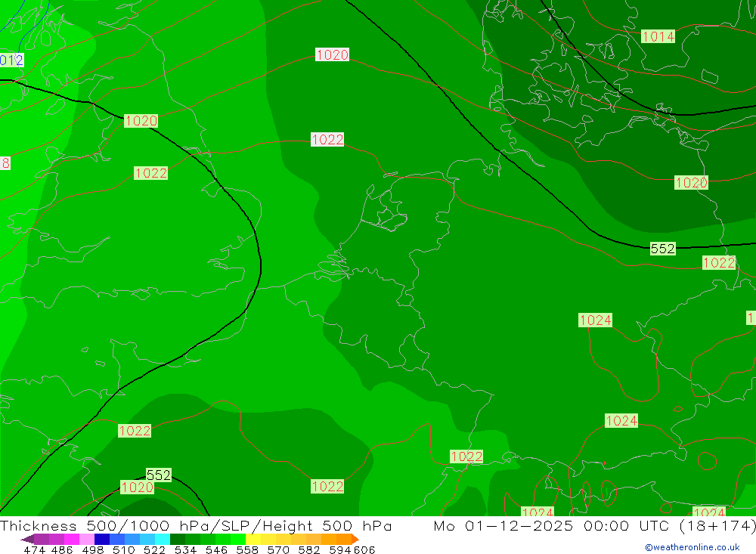The image size is (756, 554).
Task: Click the orange right arrow end of legend
Action: 355,539
